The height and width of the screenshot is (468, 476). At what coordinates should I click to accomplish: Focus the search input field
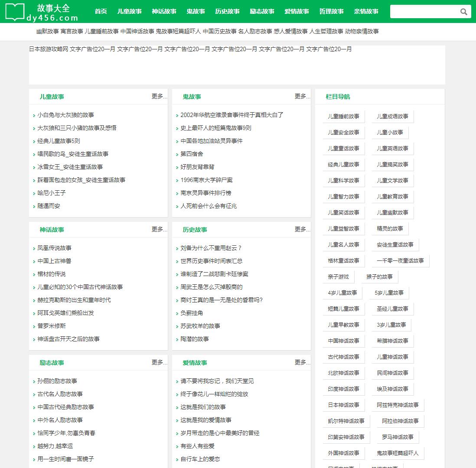[424, 12]
